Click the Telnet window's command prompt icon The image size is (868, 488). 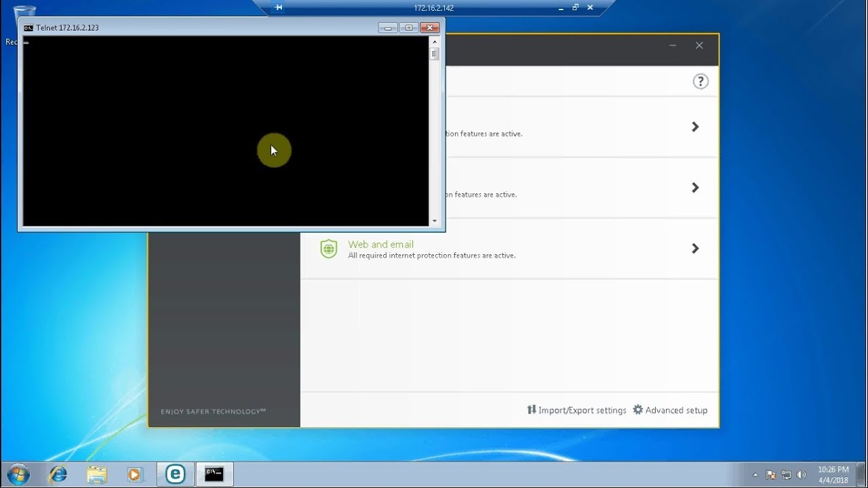coord(28,28)
